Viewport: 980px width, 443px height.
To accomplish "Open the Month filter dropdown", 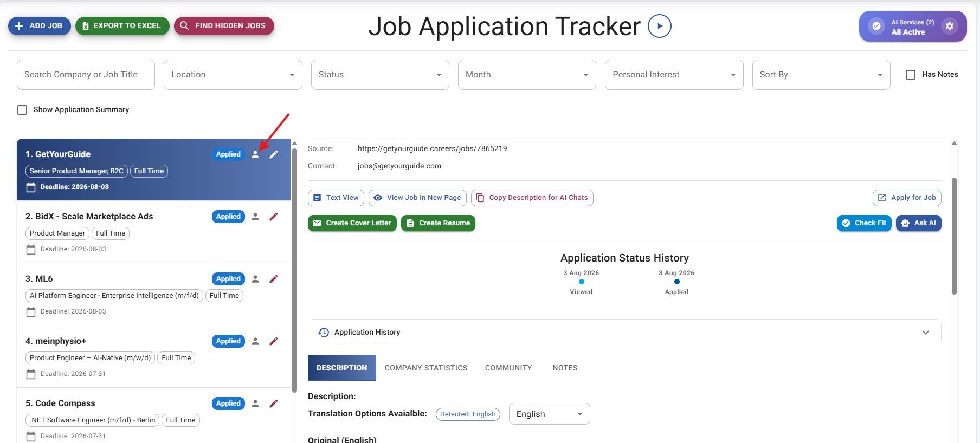I will coord(527,75).
